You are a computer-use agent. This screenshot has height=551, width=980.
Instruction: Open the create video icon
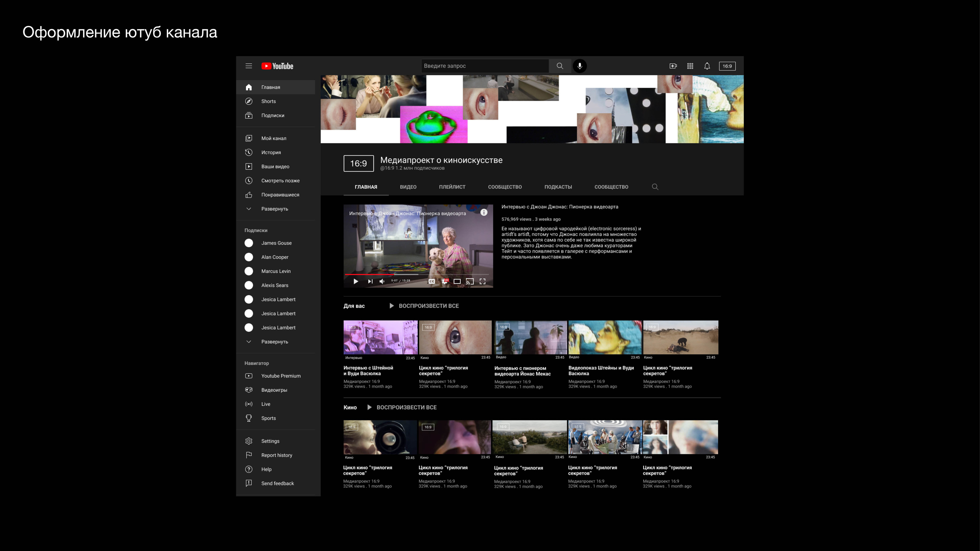pos(673,66)
